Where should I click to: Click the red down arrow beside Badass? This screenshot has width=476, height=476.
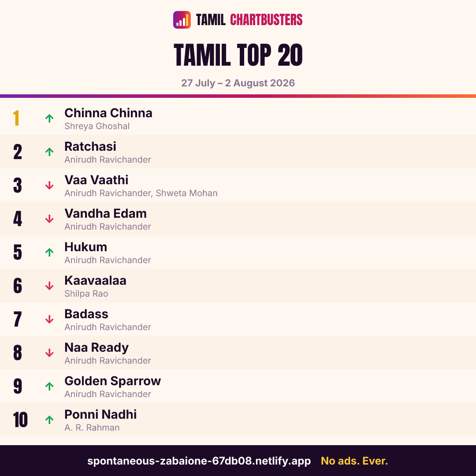49,319
